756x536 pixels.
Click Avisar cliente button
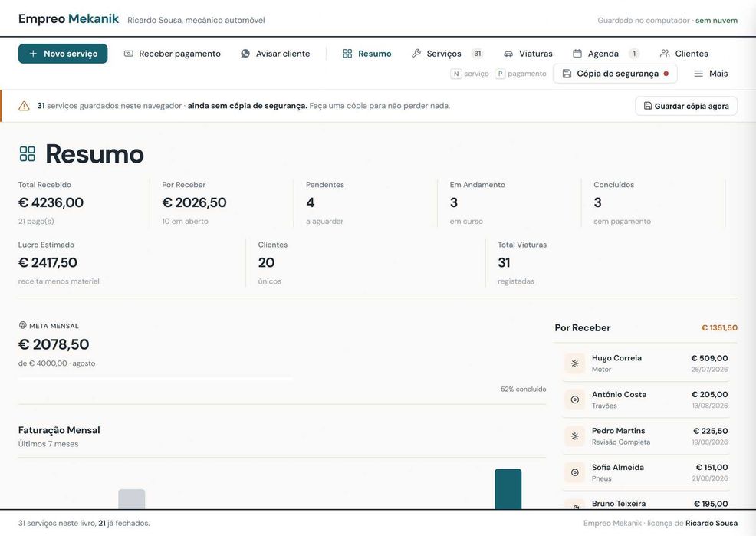click(275, 54)
